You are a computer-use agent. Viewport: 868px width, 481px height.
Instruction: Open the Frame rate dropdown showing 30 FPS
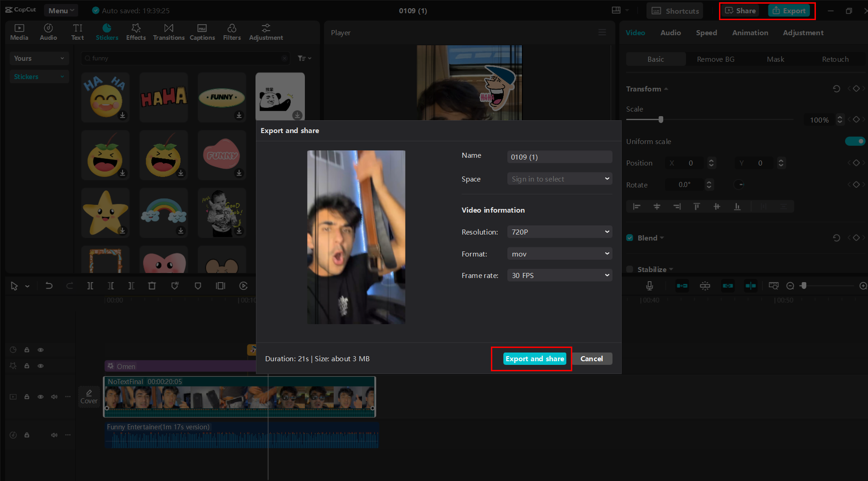point(559,275)
